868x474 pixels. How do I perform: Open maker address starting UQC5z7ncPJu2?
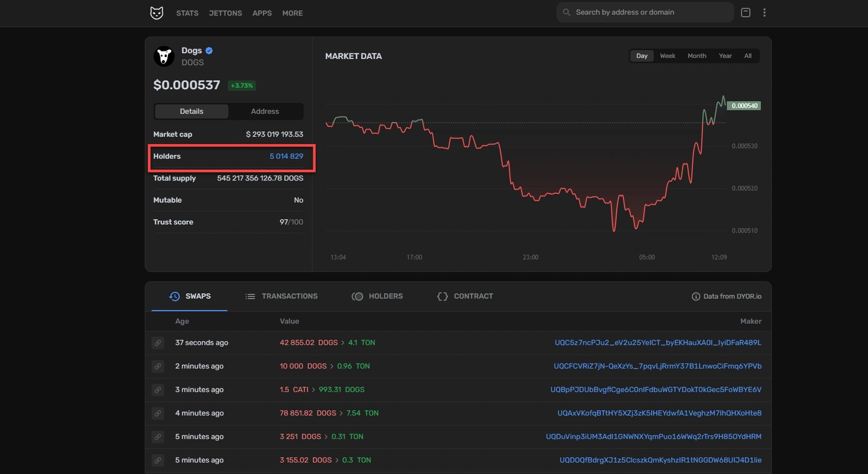coord(658,343)
